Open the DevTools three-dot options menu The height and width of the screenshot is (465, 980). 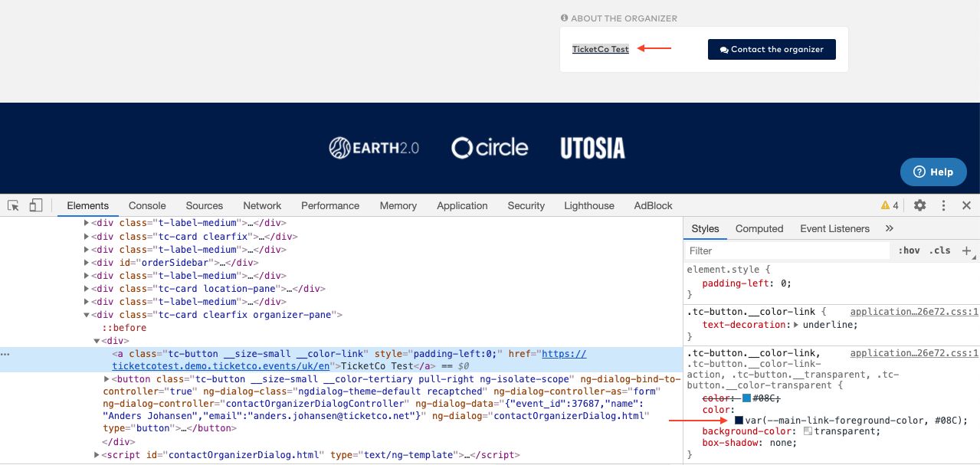pyautogui.click(x=943, y=205)
